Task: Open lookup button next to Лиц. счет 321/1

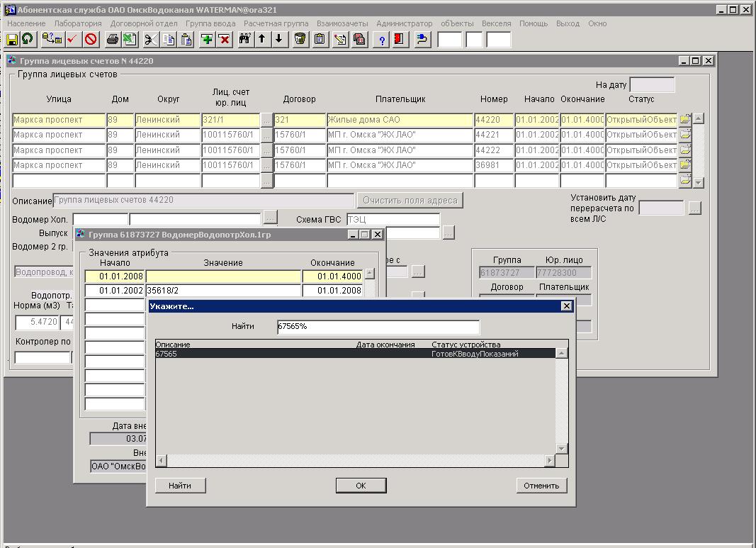Action: coord(266,121)
